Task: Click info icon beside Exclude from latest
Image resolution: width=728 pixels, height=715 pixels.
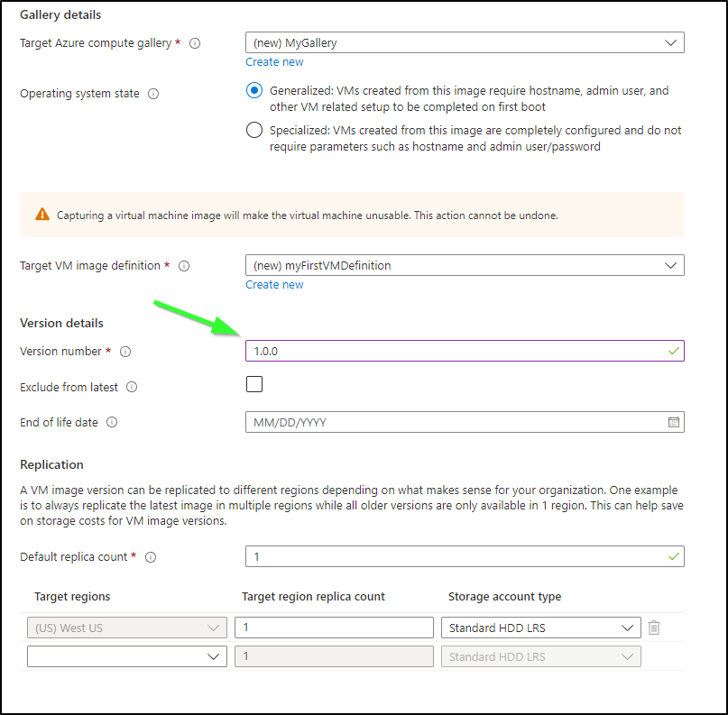Action: click(x=132, y=387)
